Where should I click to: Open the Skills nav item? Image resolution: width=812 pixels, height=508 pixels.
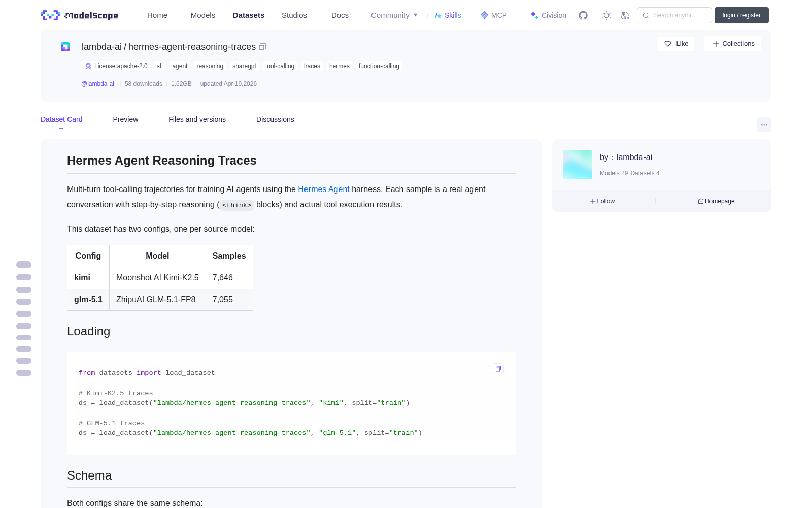coord(448,15)
